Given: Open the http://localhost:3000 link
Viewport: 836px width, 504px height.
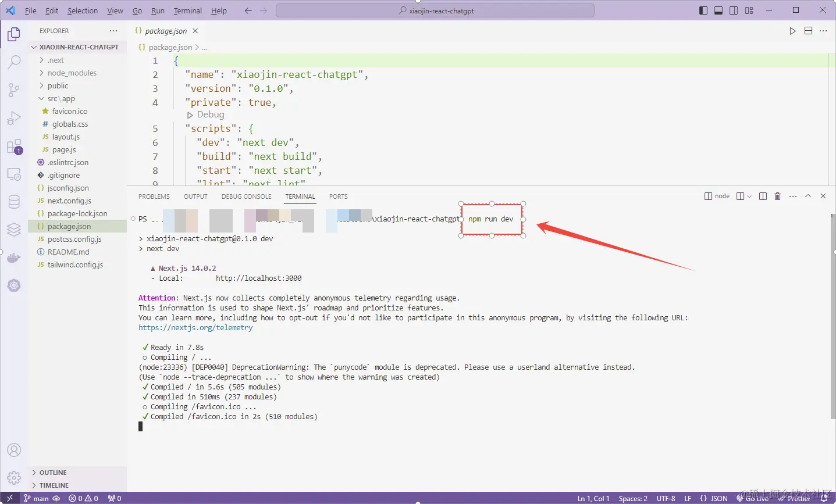Looking at the screenshot, I should click(259, 278).
